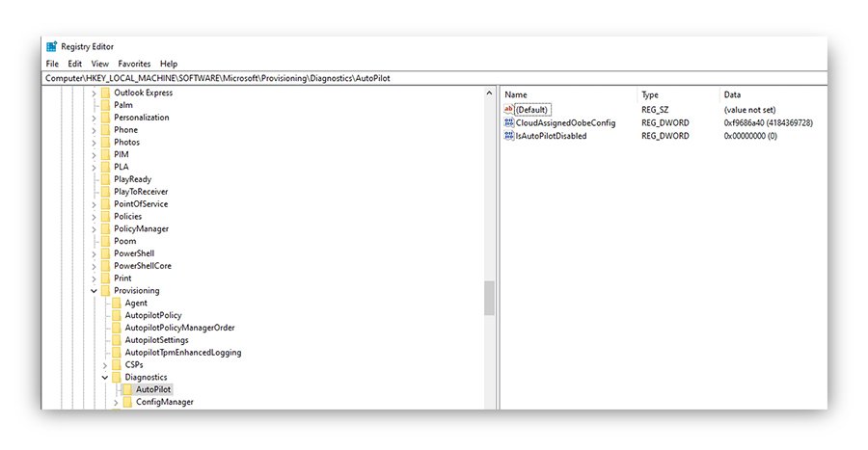Collapse the Diagnostics key
The image size is (868, 450).
(x=104, y=378)
